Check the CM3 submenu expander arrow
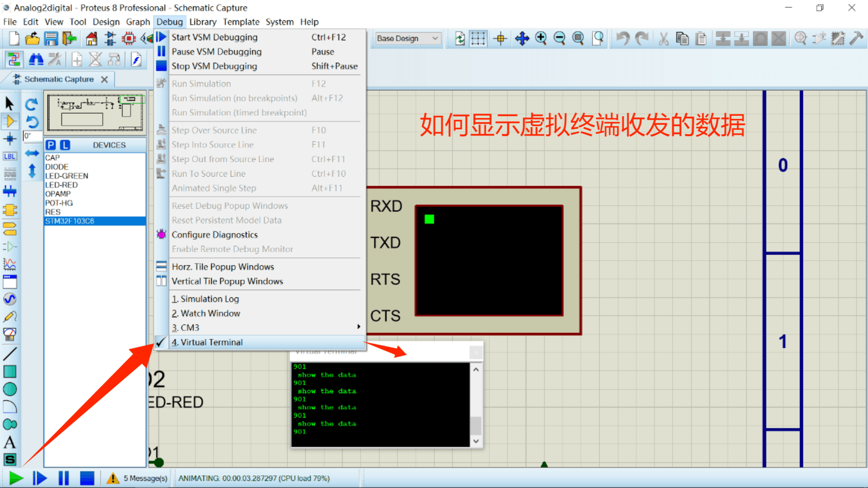The height and width of the screenshot is (488, 868). [359, 327]
